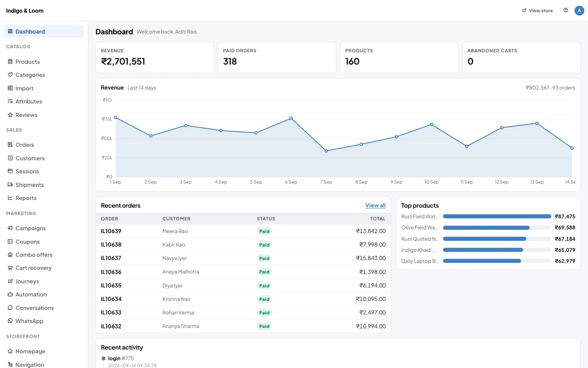Open the help question mark icon
This screenshot has height=368, width=588.
point(566,10)
